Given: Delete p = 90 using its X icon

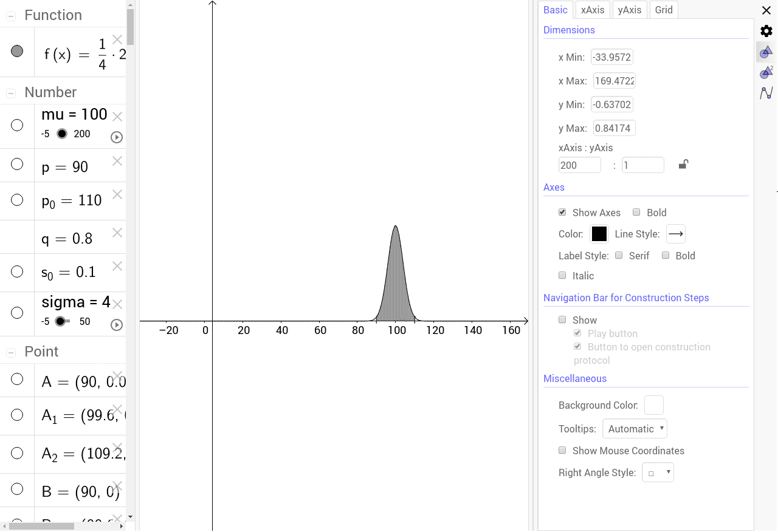Looking at the screenshot, I should coord(116,161).
